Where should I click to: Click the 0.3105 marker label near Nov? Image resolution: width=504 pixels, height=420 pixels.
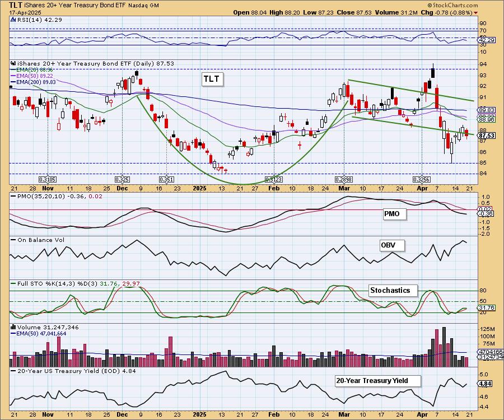48,179
